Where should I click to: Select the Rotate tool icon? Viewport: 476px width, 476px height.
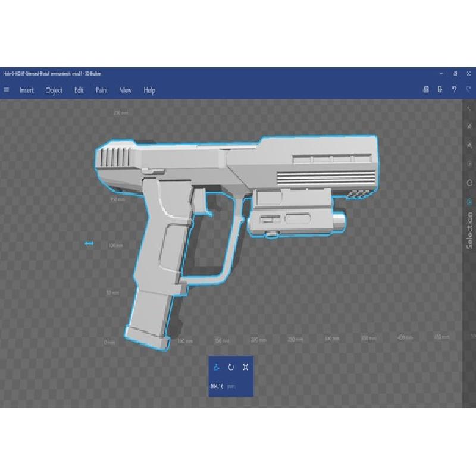click(x=231, y=367)
